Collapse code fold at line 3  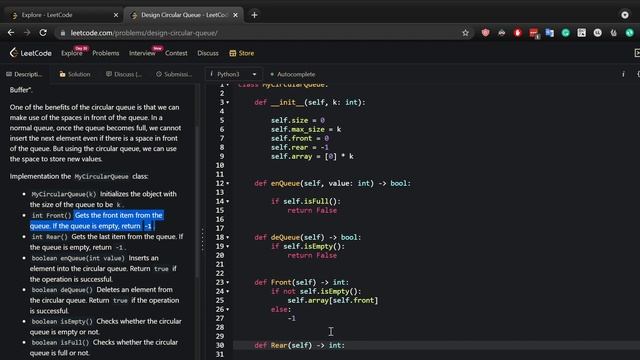228,102
